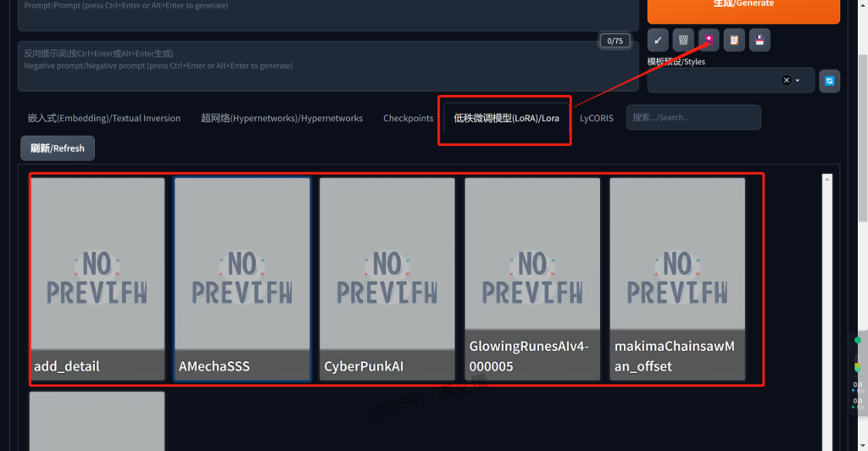Click the green dot in floating monitor widget

tap(857, 340)
